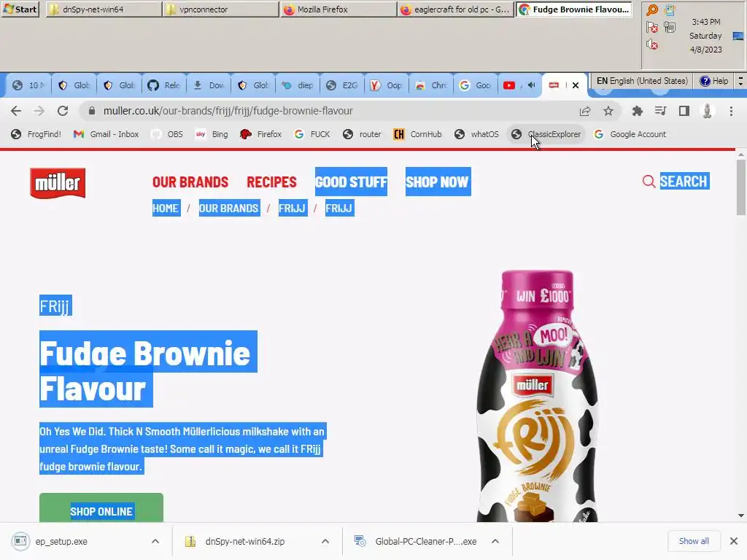747x560 pixels.
Task: Open the Google Account bookmark
Action: [630, 134]
